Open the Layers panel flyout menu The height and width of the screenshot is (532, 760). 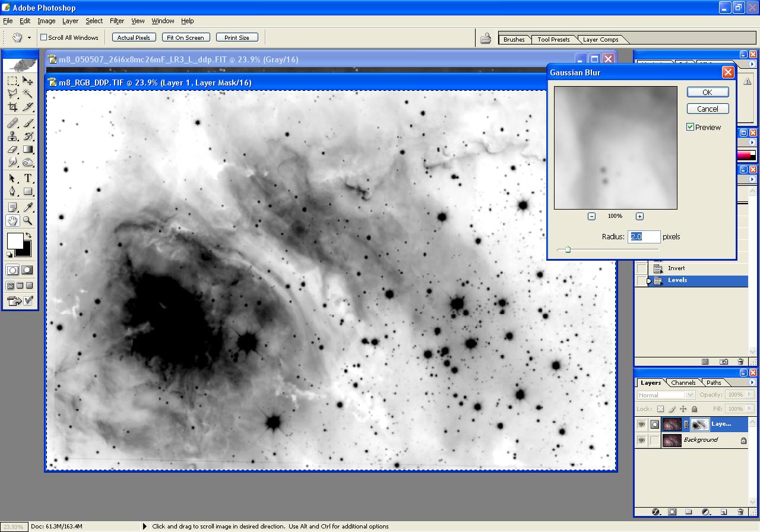tap(752, 383)
